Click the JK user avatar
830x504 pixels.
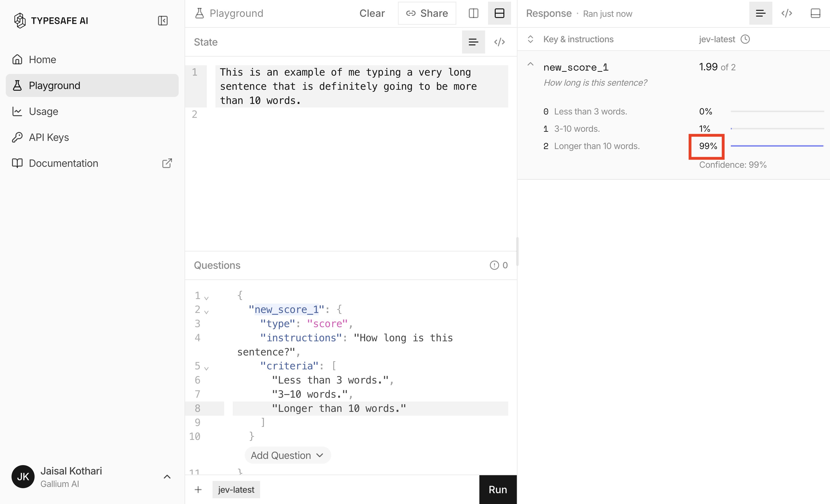[23, 476]
